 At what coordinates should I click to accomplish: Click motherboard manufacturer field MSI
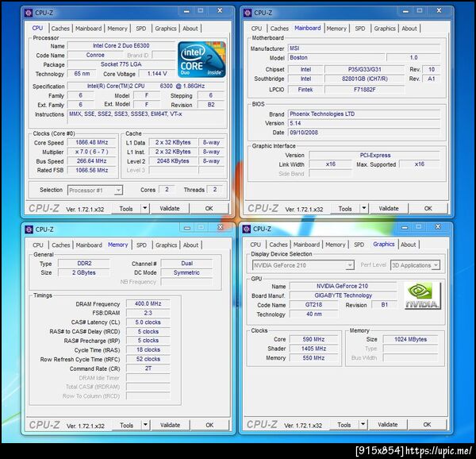[x=363, y=48]
